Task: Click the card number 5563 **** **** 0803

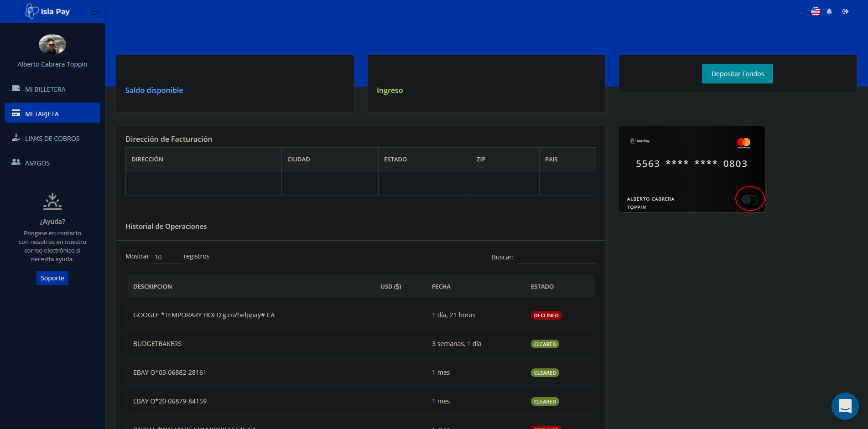Action: coord(691,164)
